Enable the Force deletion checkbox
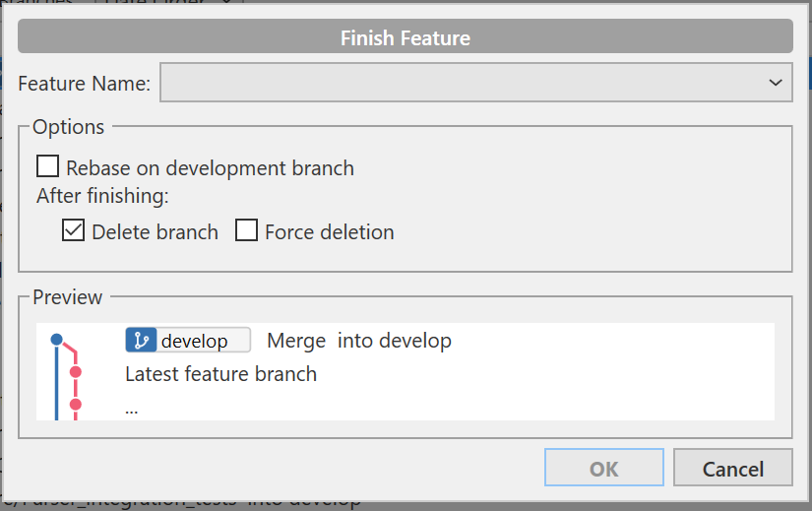This screenshot has height=511, width=812. click(x=246, y=230)
